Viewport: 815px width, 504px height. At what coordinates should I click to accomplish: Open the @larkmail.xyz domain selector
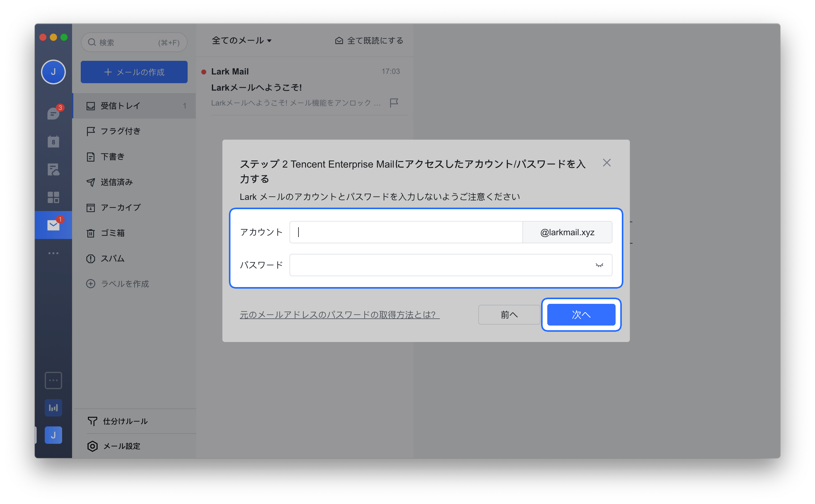pos(567,232)
